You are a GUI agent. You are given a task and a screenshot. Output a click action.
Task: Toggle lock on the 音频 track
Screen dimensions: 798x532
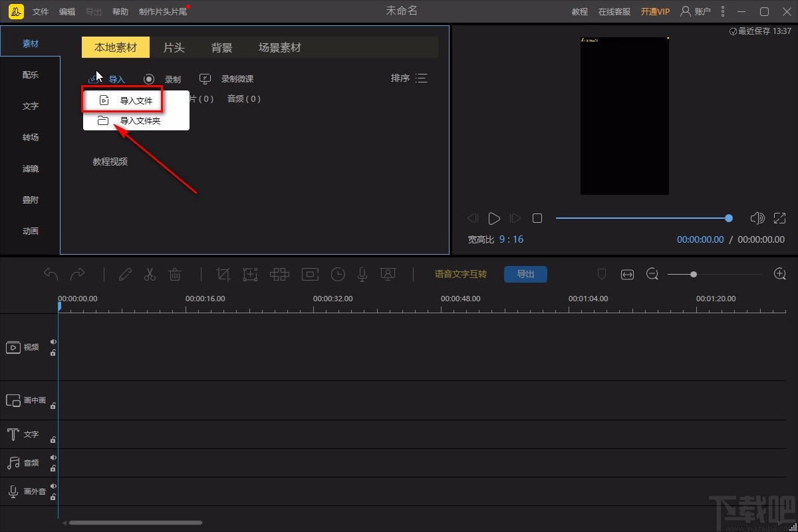pyautogui.click(x=53, y=468)
